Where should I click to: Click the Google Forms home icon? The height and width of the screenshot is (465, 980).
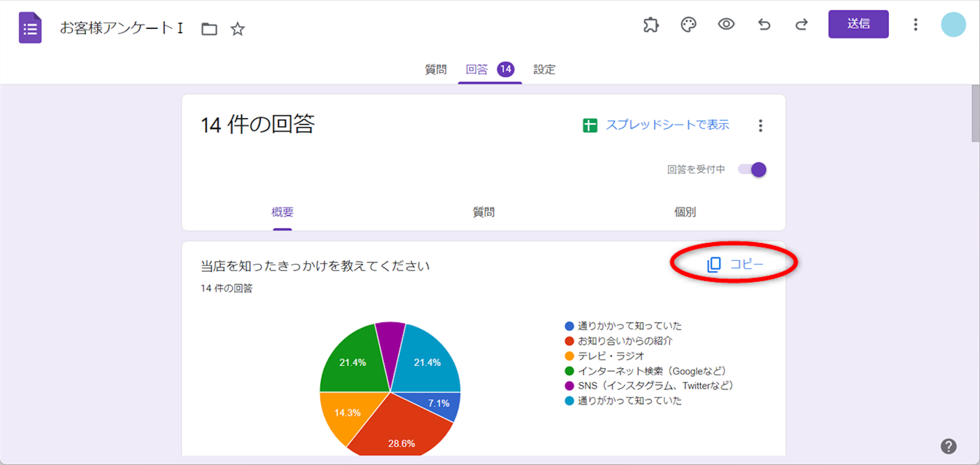[x=30, y=28]
